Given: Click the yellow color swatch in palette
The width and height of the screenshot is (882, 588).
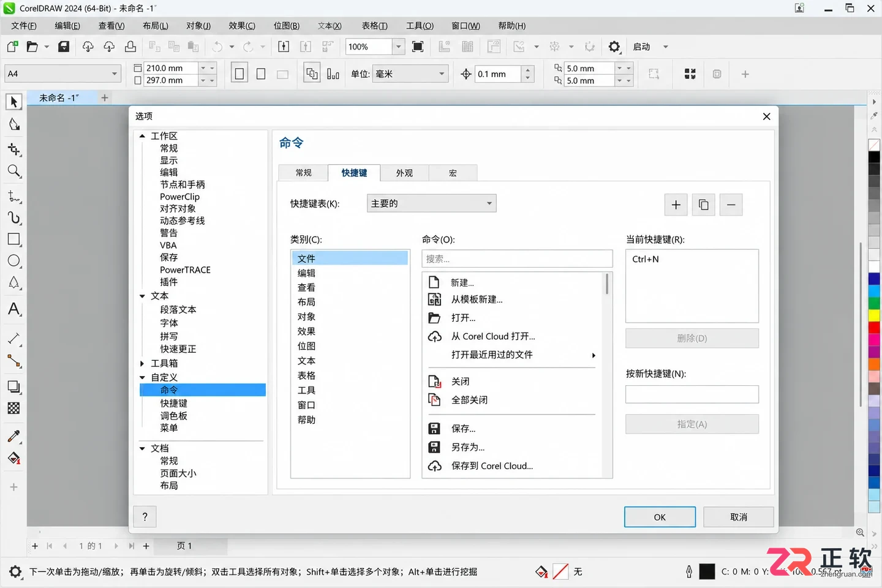Looking at the screenshot, I should (874, 315).
